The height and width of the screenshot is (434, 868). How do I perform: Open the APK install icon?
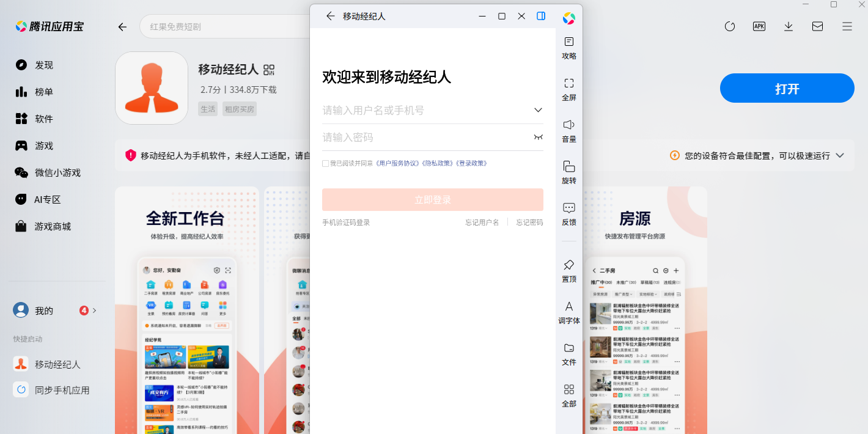(759, 26)
